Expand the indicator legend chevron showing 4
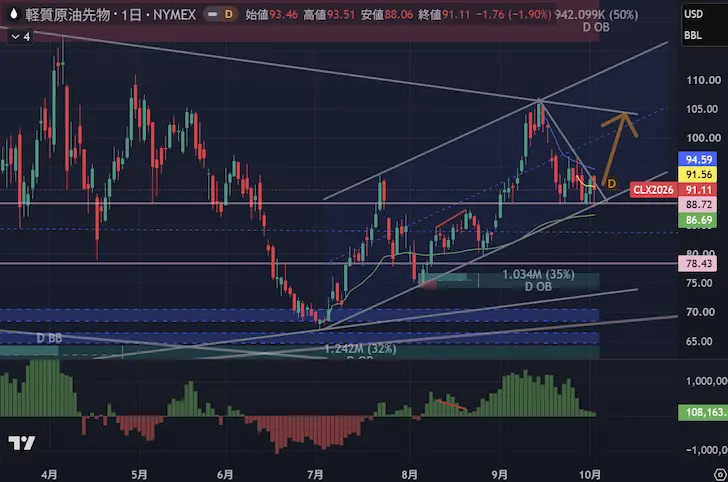 pos(20,36)
